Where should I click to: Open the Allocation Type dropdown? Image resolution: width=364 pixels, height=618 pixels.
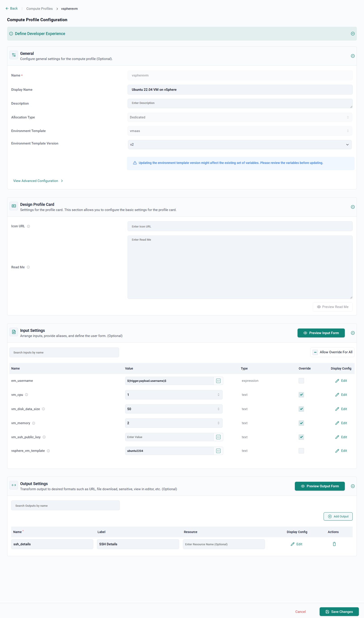(240, 118)
